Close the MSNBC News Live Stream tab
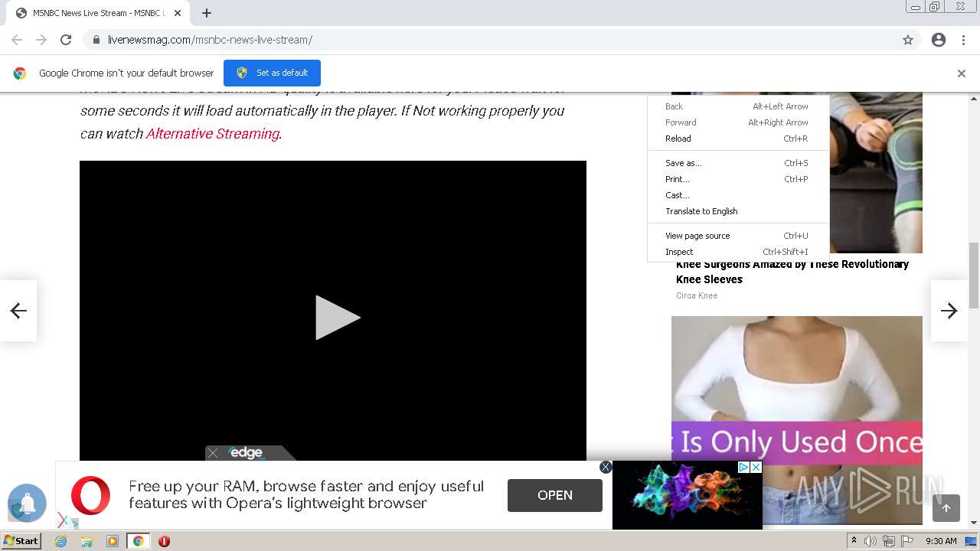 pos(177,13)
